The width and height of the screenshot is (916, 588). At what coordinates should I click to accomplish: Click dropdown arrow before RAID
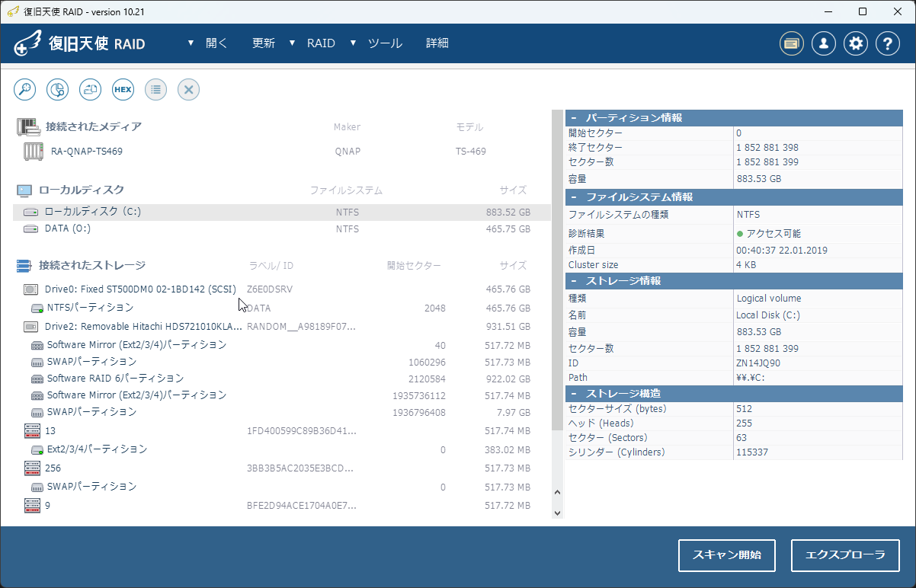[x=293, y=43]
